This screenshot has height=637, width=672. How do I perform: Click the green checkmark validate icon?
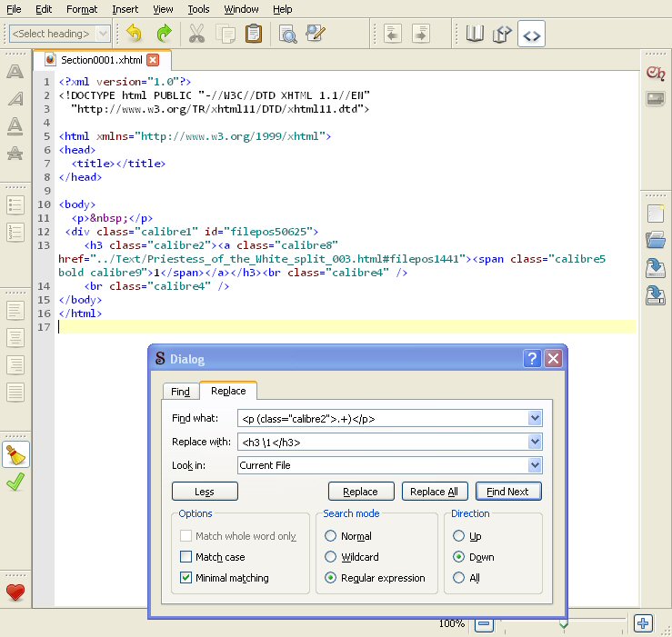(x=15, y=483)
